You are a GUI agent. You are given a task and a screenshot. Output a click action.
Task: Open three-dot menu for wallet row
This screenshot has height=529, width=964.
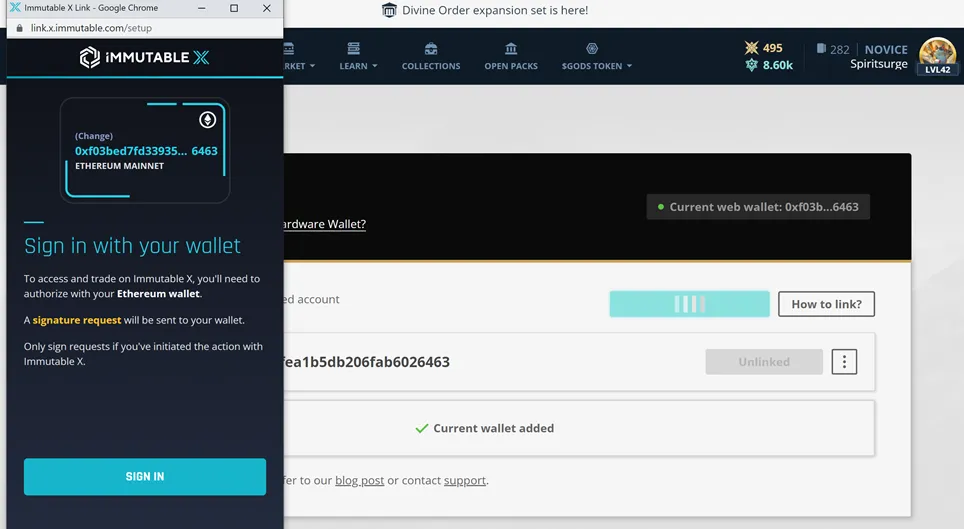click(844, 362)
